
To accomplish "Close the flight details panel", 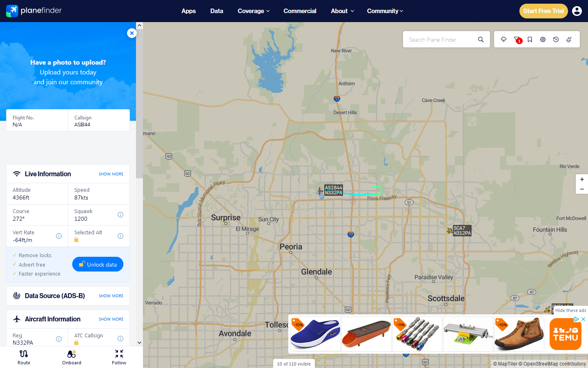I will pyautogui.click(x=131, y=33).
